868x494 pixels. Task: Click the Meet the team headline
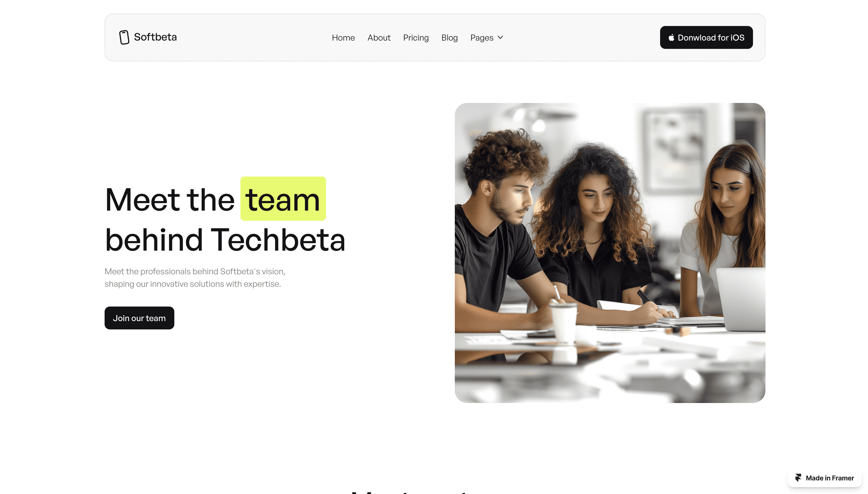click(215, 199)
